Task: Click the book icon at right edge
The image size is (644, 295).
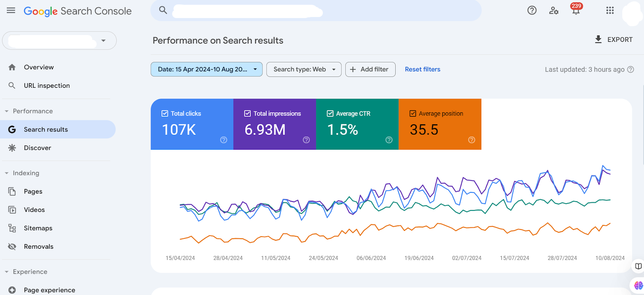Action: click(638, 266)
